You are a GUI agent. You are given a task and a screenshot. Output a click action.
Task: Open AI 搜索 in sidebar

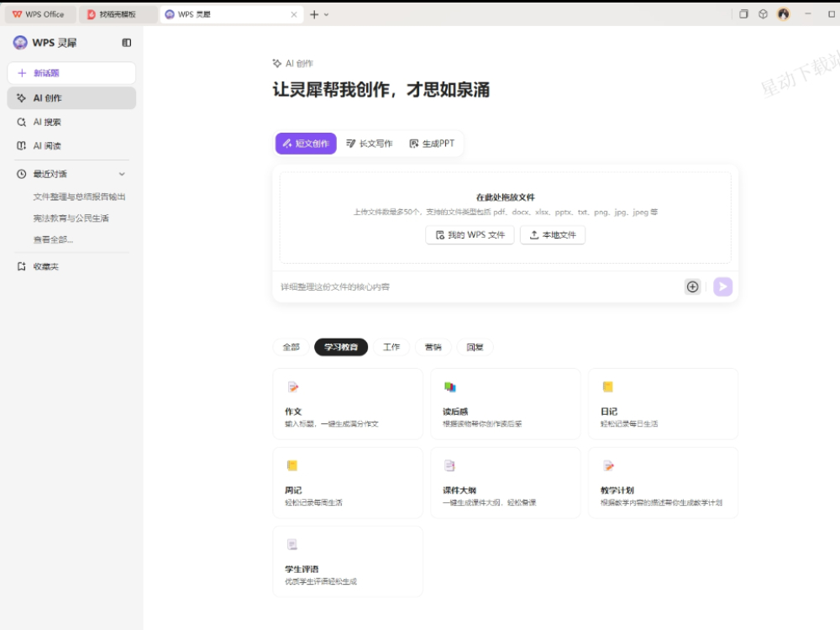pos(71,122)
